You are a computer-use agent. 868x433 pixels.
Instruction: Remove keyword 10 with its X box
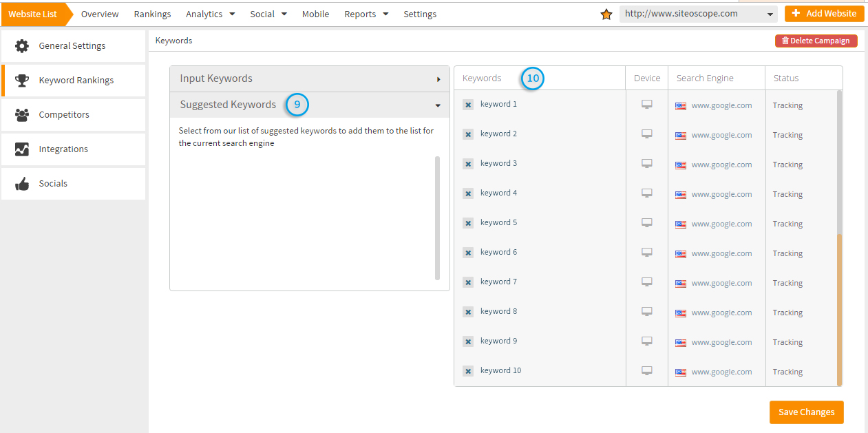coord(468,371)
